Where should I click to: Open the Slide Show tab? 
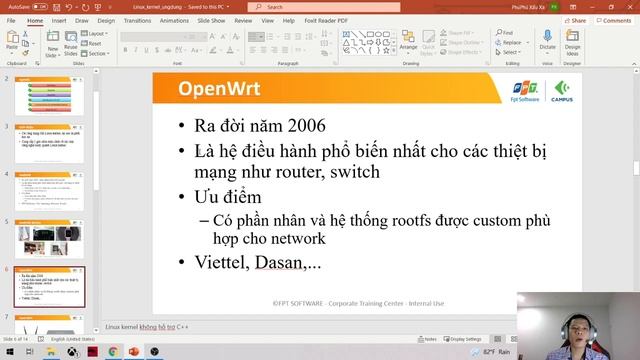(211, 20)
